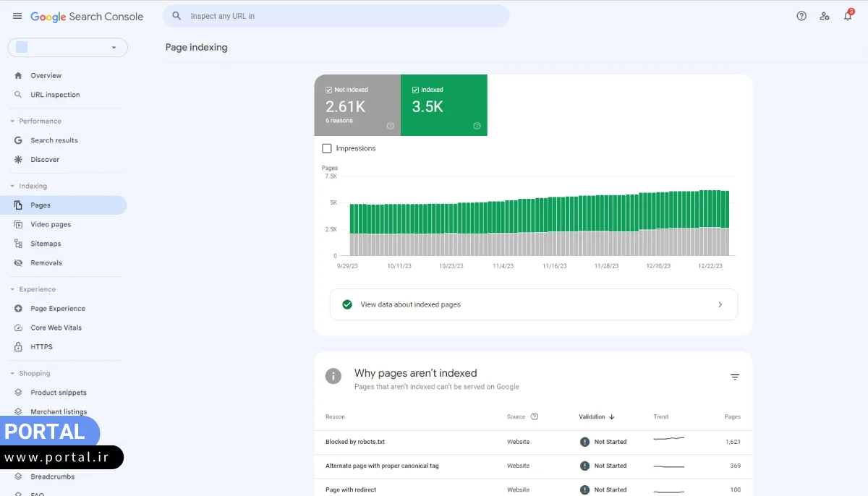The height and width of the screenshot is (496, 868).
Task: Click help icon on Not indexed card
Action: (x=391, y=126)
